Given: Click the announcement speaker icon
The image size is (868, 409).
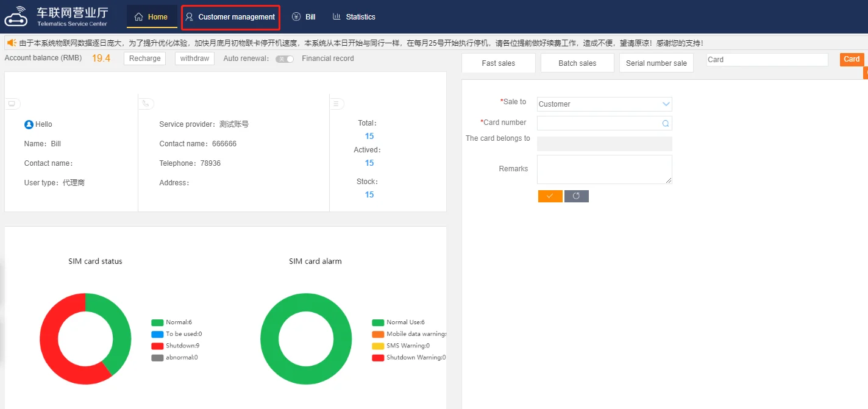Looking at the screenshot, I should click(12, 43).
